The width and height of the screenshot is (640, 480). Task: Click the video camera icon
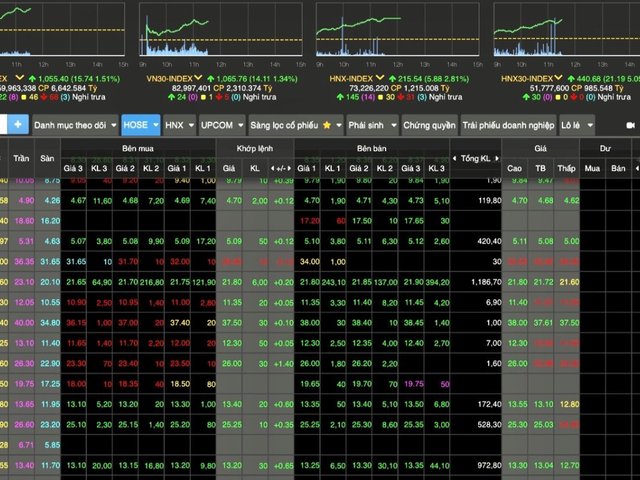[x=631, y=125]
